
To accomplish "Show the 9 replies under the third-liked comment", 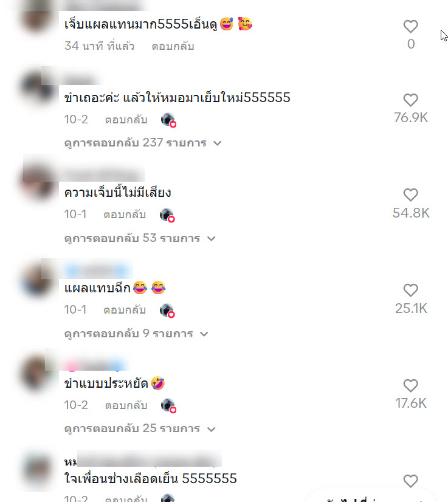I will pos(136,333).
